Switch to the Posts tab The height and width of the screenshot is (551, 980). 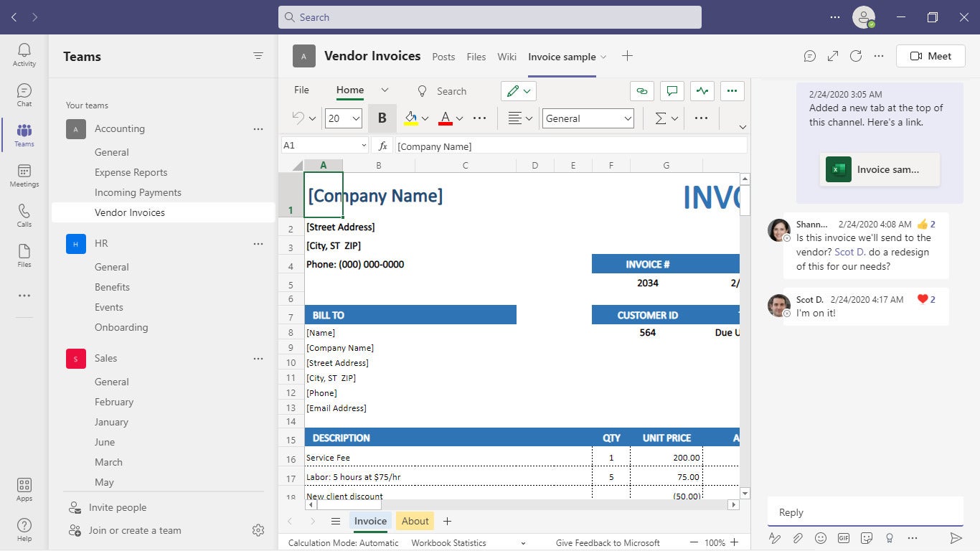point(443,57)
